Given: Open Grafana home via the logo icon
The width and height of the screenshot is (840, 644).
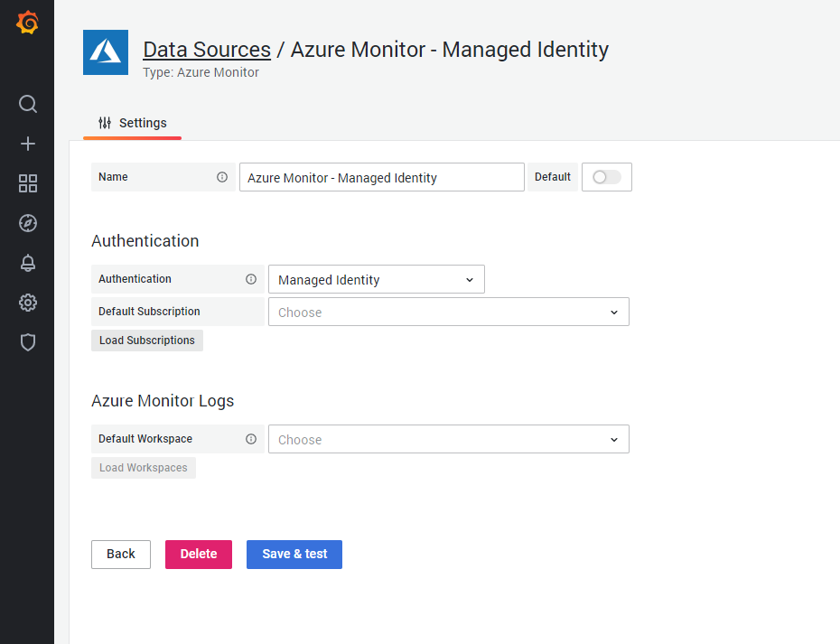Looking at the screenshot, I should (27, 22).
